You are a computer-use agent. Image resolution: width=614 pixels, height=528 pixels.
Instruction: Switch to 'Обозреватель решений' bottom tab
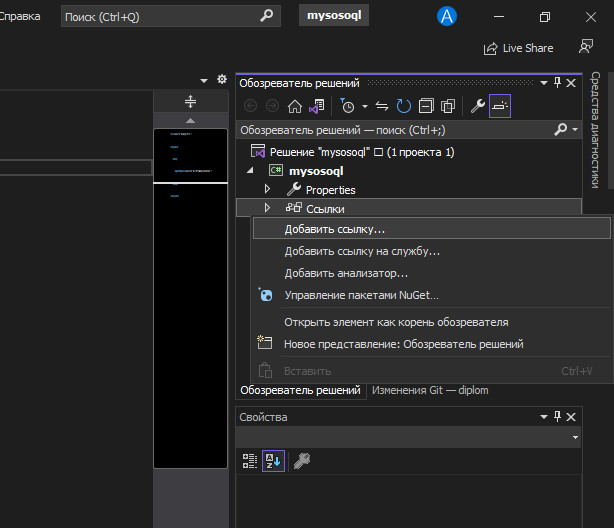click(x=300, y=391)
